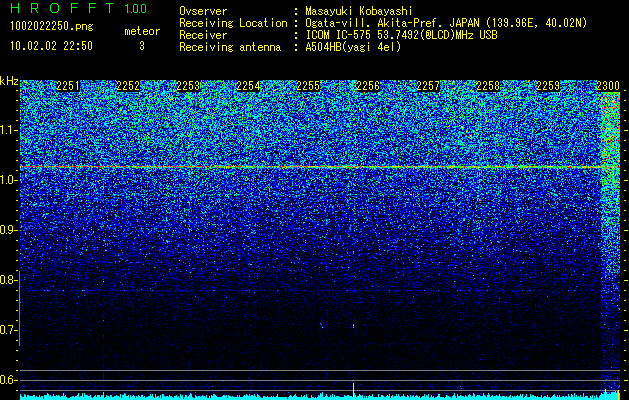629x400 pixels.
Task: Click the "Receiving antenna" label
Action: [230, 47]
